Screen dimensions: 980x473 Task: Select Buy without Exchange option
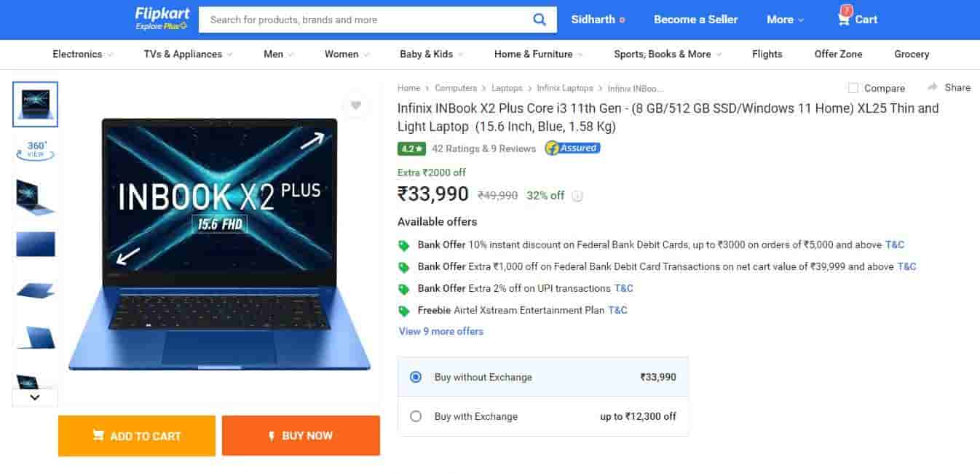[416, 377]
